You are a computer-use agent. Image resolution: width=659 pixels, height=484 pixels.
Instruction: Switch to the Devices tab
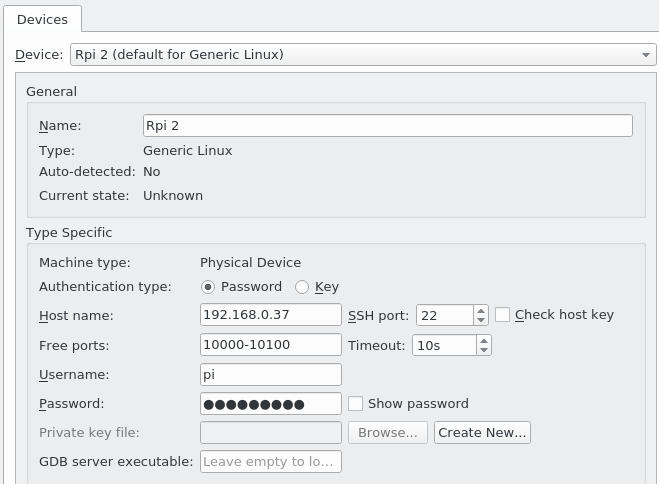(42, 19)
